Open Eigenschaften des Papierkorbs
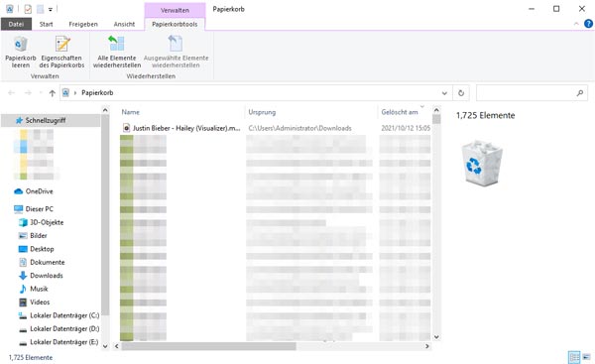Viewport: 595px width, 364px height. [x=61, y=52]
